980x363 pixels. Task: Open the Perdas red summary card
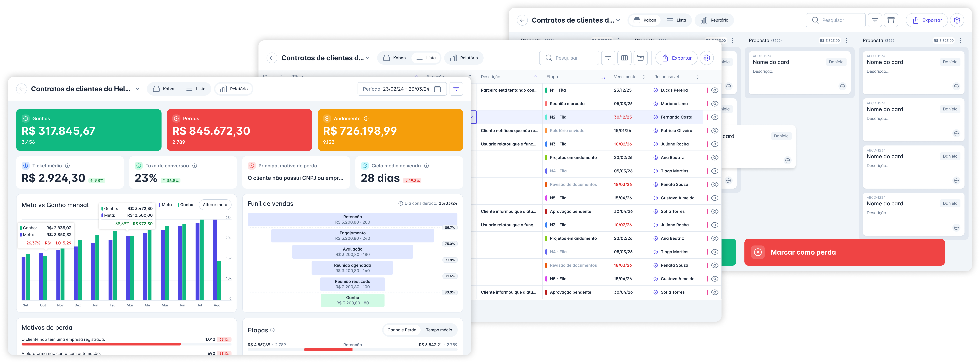[x=239, y=130]
